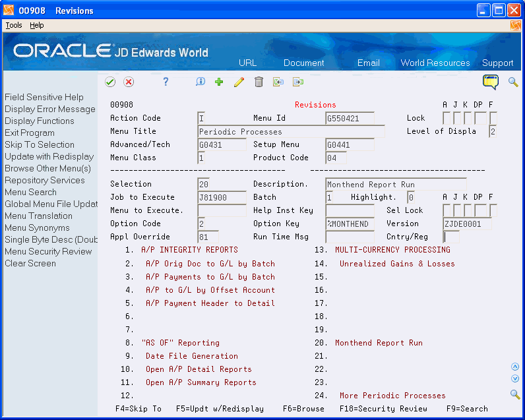Click the red X cancel icon

(x=129, y=82)
